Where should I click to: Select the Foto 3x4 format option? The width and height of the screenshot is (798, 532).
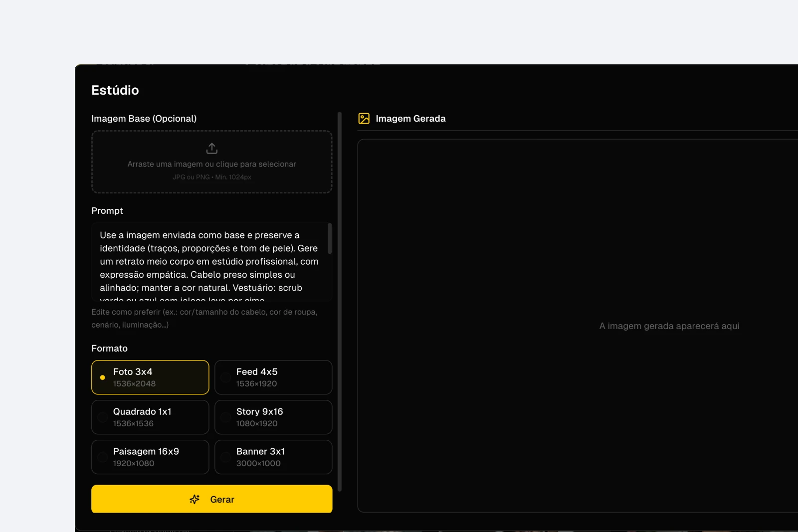click(x=150, y=377)
